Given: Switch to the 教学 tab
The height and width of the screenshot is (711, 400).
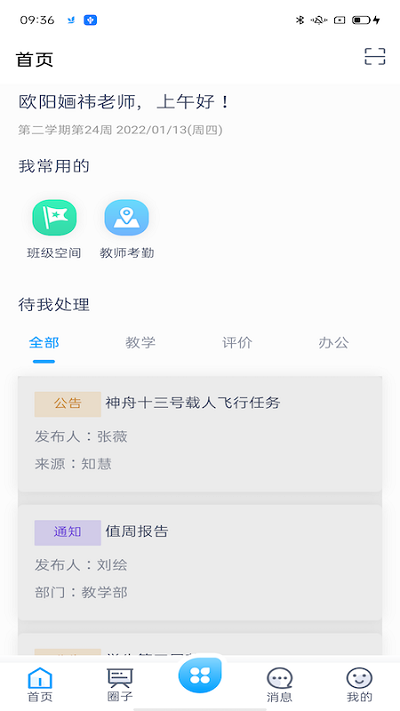Looking at the screenshot, I should point(141,343).
